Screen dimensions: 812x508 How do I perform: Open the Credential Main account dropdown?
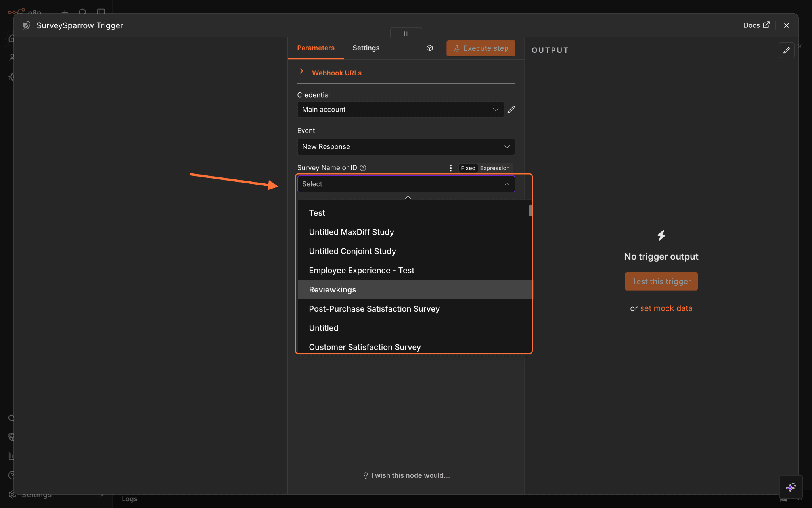pos(400,110)
